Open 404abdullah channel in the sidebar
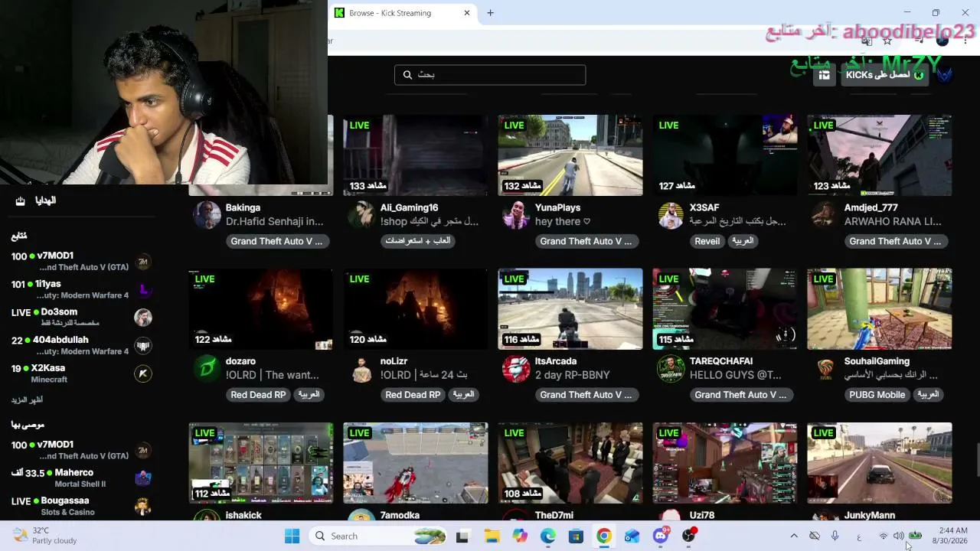The width and height of the screenshot is (980, 551). (x=80, y=345)
